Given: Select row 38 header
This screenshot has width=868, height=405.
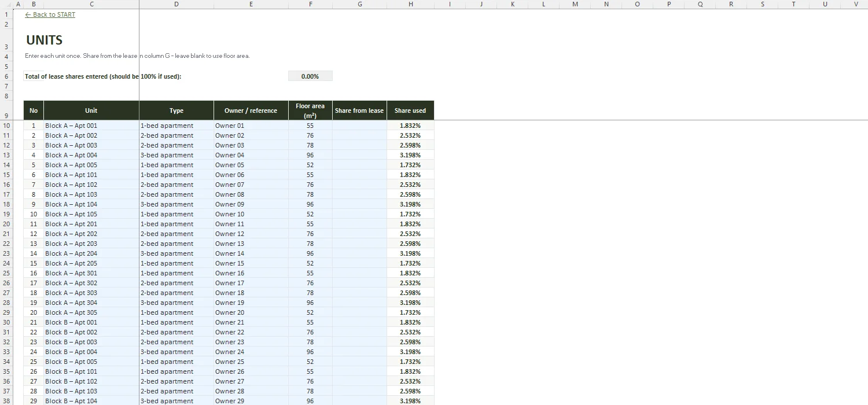Looking at the screenshot, I should [6, 401].
